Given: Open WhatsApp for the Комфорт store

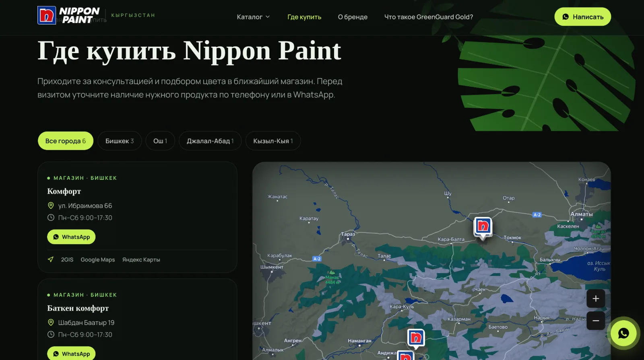Looking at the screenshot, I should point(71,237).
